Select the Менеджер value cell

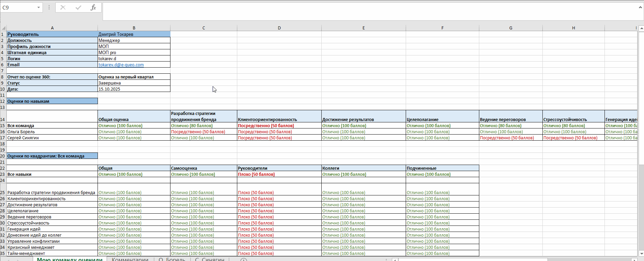134,40
